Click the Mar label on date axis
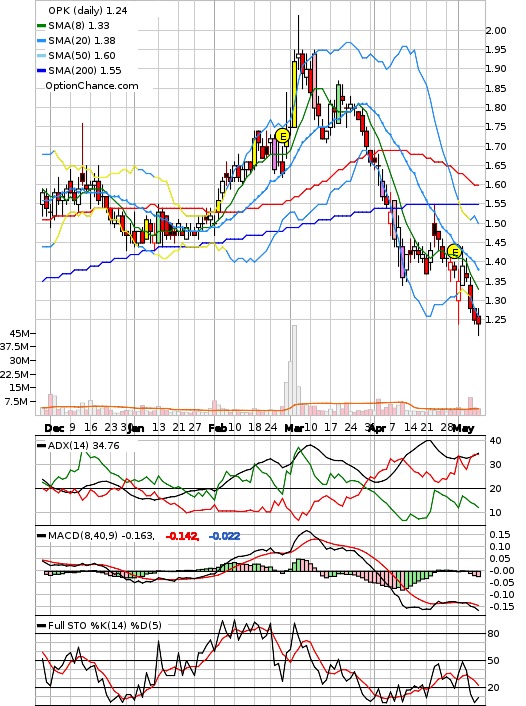 tap(294, 428)
